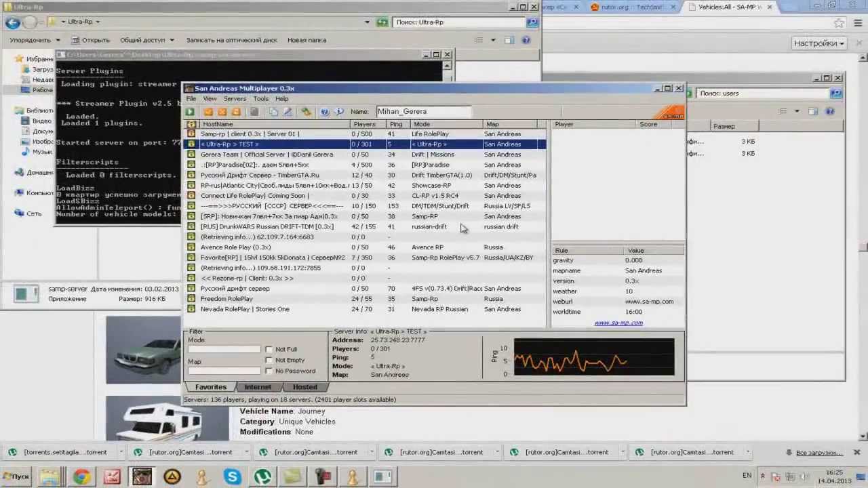Click the third orange Refresh Server icon
Screen dimensions: 868x488
tap(236, 112)
